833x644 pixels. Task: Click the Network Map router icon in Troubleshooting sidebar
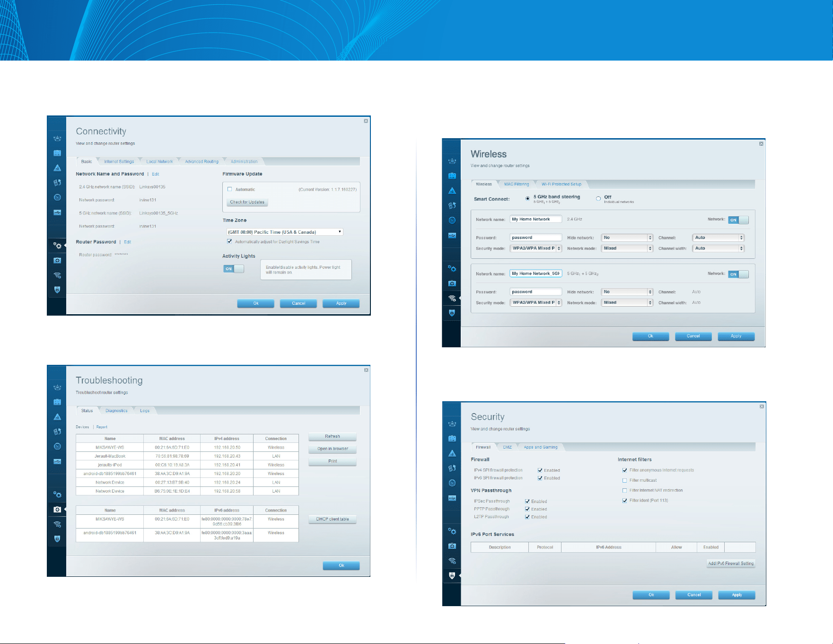tap(57, 387)
